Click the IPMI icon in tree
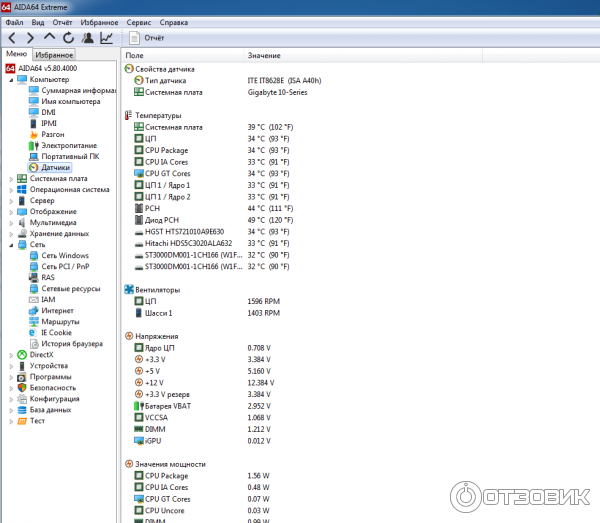600x523 pixels. click(x=34, y=123)
